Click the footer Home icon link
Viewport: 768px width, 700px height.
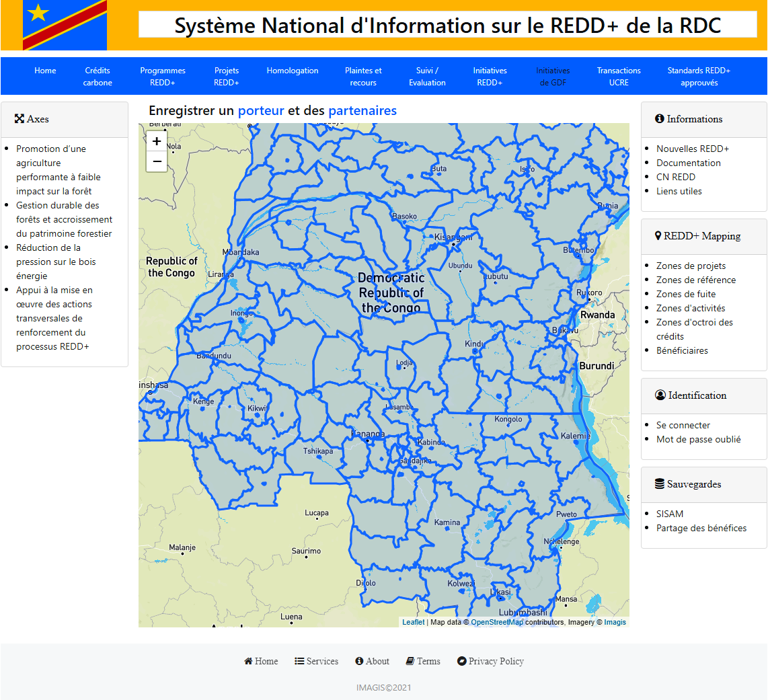(261, 661)
